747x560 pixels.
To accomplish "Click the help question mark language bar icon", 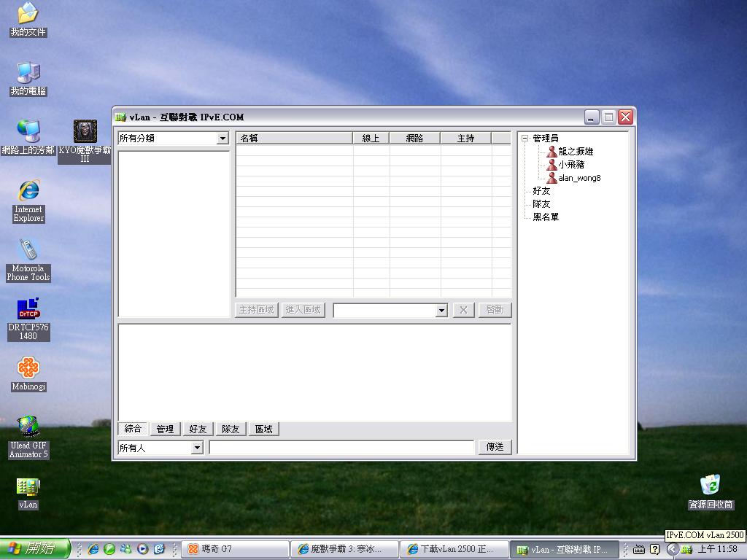I will 655,550.
